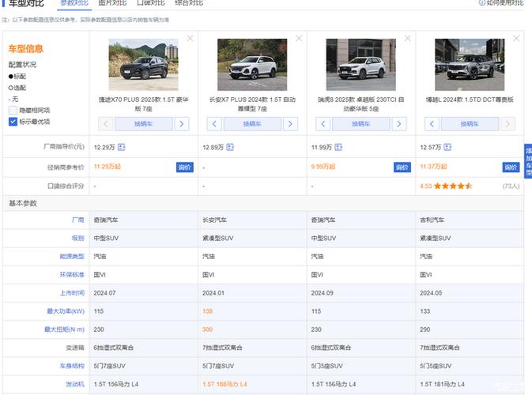The height and width of the screenshot is (395, 532).
Task: Click the 发动机 parameter label
Action: click(75, 384)
